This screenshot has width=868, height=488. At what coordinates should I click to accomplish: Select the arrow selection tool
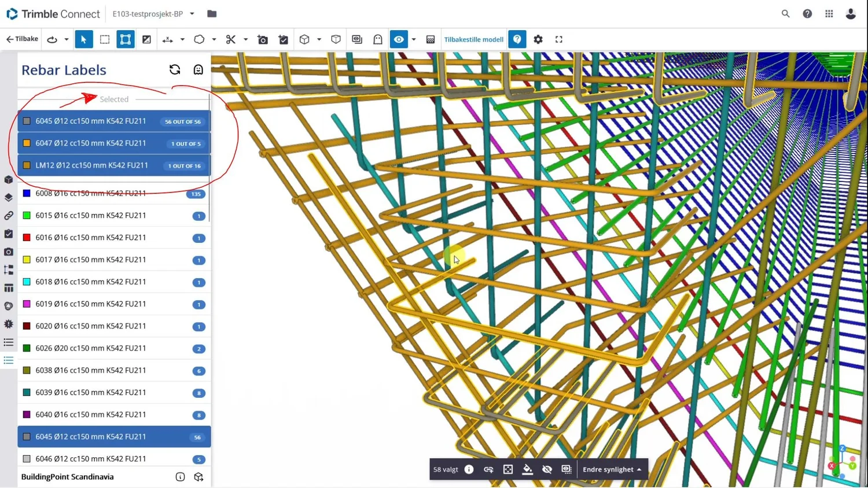(83, 39)
